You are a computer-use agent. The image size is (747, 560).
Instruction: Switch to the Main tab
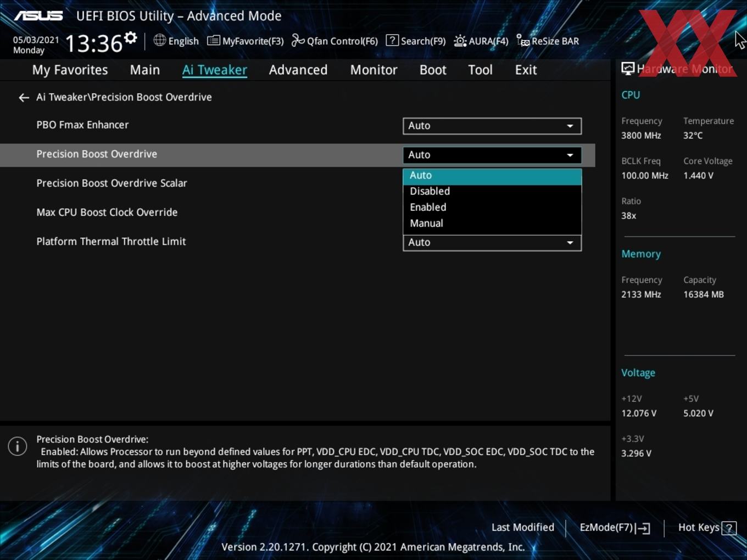[145, 70]
